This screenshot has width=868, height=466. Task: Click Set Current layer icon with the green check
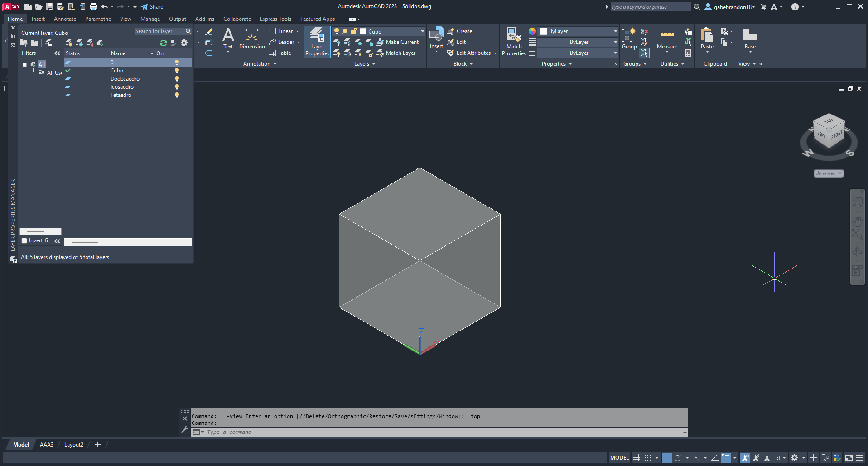pyautogui.click(x=100, y=43)
